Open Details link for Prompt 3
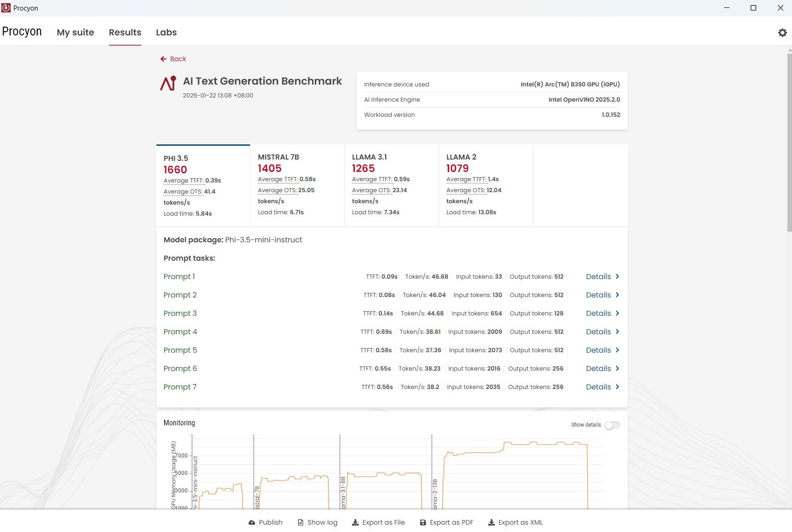Image resolution: width=792 pixels, height=532 pixels. click(x=598, y=313)
